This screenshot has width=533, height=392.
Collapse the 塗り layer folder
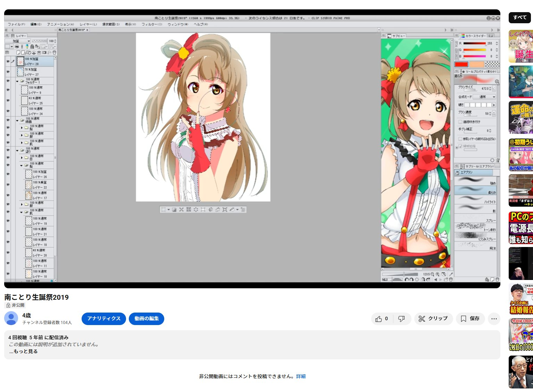17,150
